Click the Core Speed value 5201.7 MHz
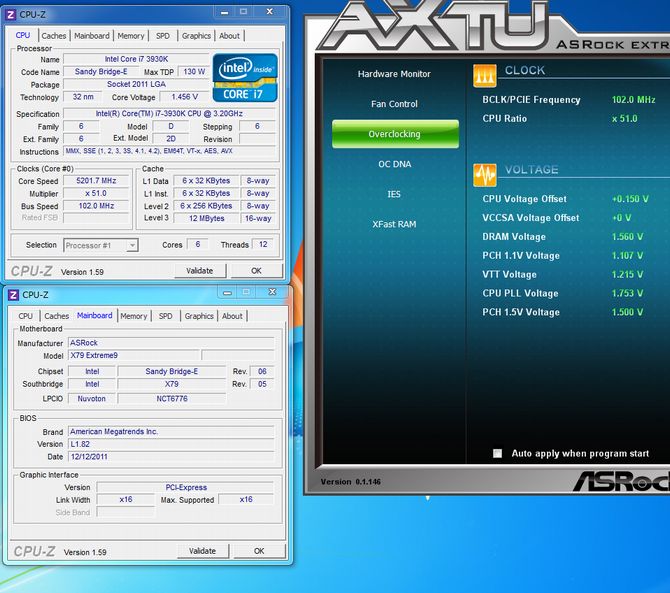This screenshot has height=593, width=670. tap(96, 181)
